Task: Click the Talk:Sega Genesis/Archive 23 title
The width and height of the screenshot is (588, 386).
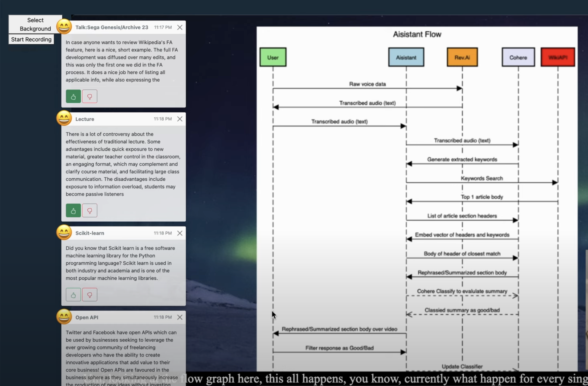Action: (x=112, y=27)
